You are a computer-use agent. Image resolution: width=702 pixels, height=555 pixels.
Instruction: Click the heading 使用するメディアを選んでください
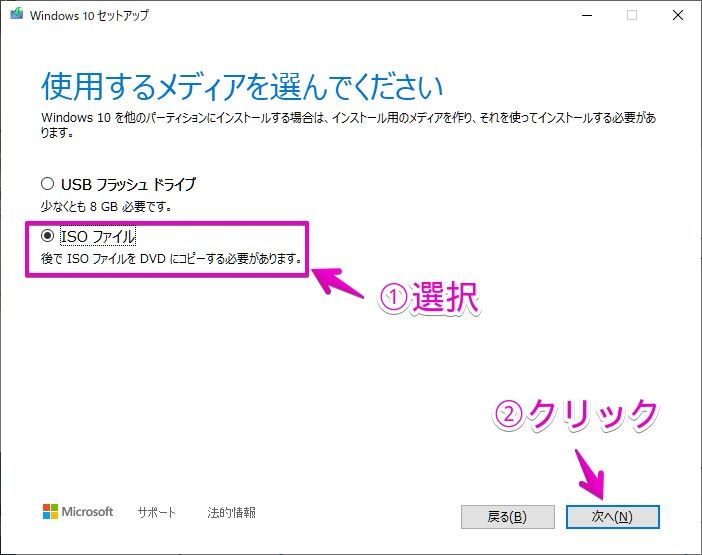242,86
